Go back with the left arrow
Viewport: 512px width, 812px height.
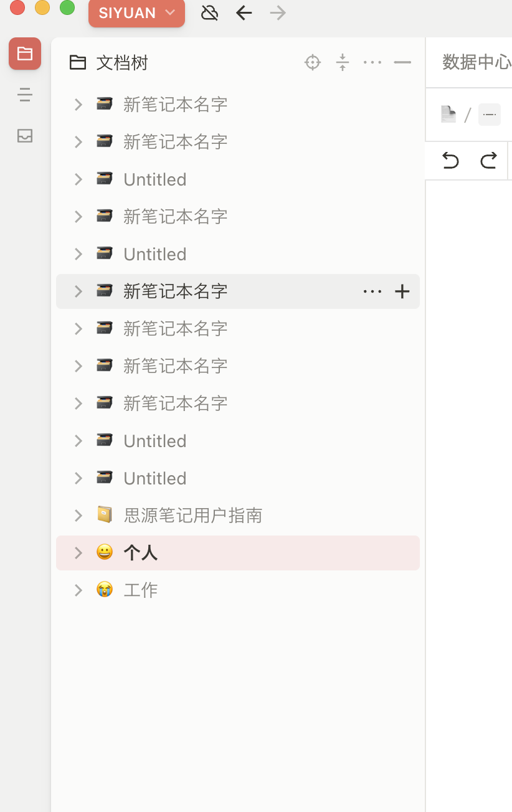click(x=244, y=13)
